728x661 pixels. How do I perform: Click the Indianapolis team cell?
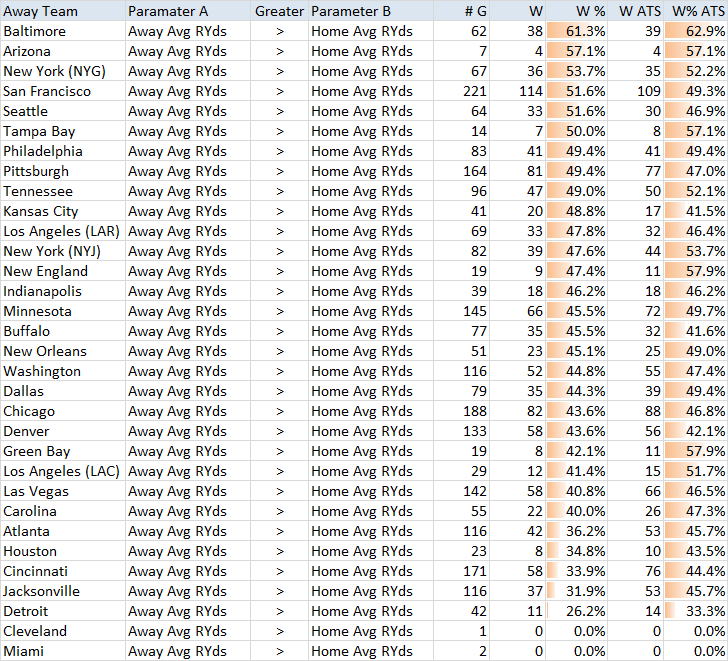(63, 291)
